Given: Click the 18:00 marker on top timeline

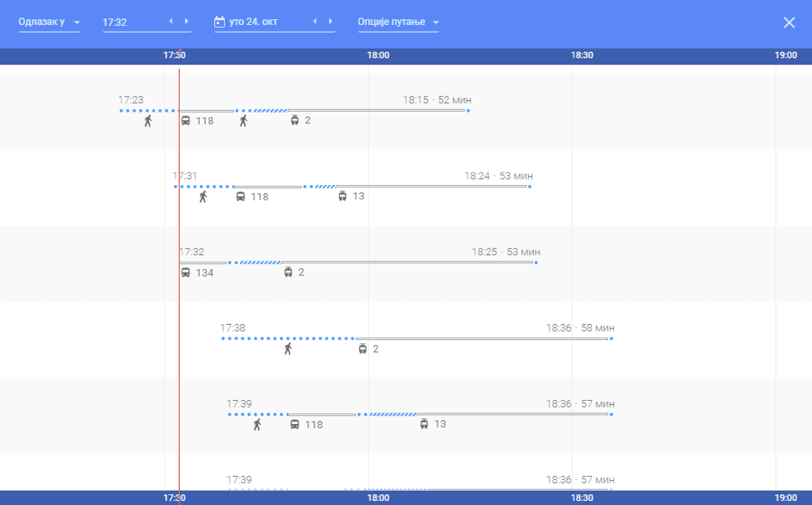Looking at the screenshot, I should point(378,56).
